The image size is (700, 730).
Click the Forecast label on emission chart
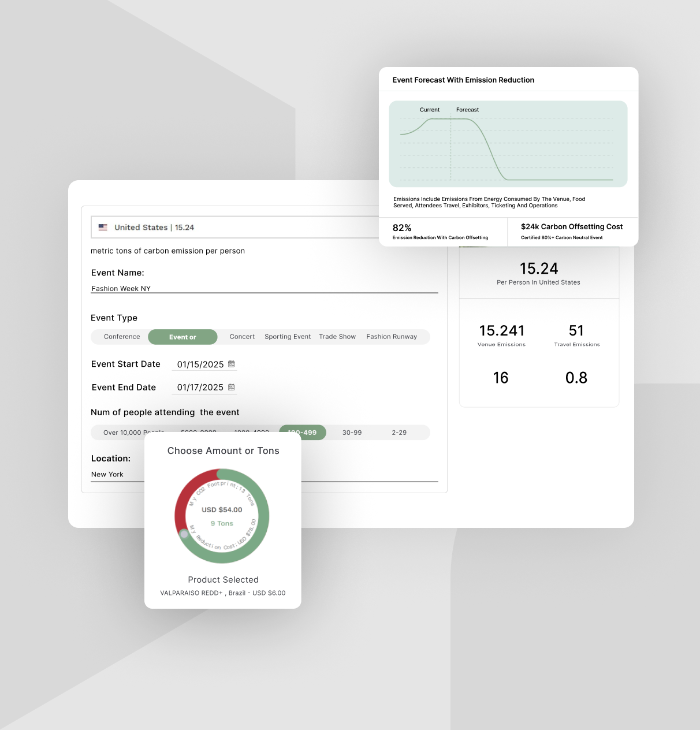467,110
